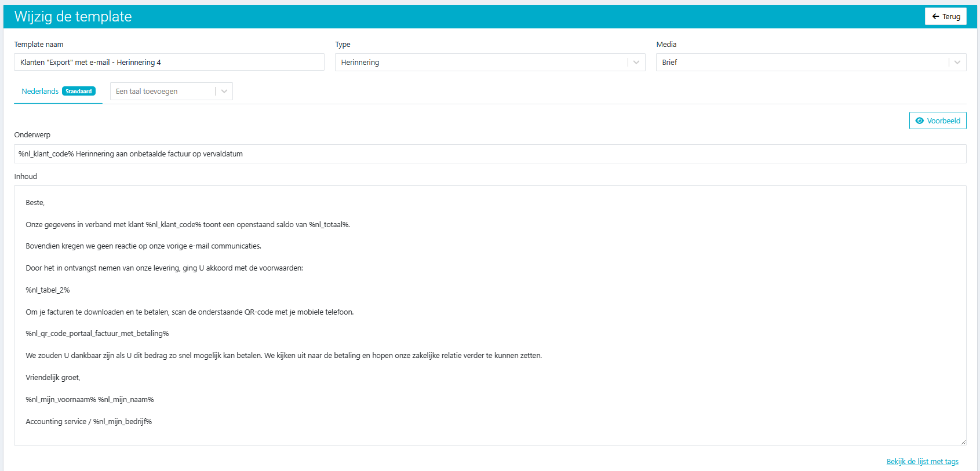The width and height of the screenshot is (980, 471).
Task: Click the 'Bovendien kregen we geen reactie' line
Action: coord(143,246)
